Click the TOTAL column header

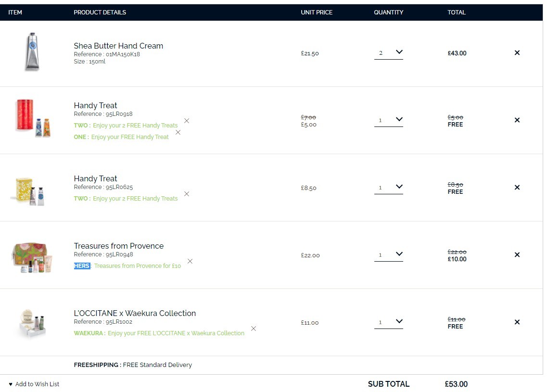click(457, 13)
